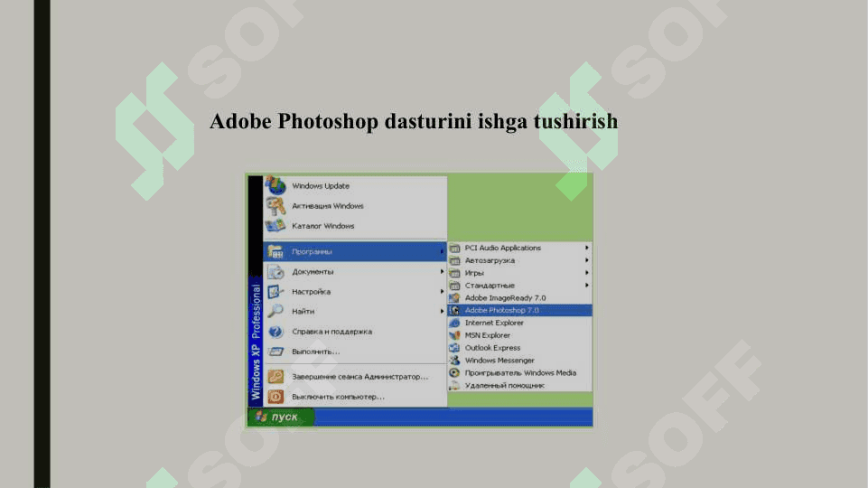
Task: Click the Найти magnifier icon
Action: [275, 311]
